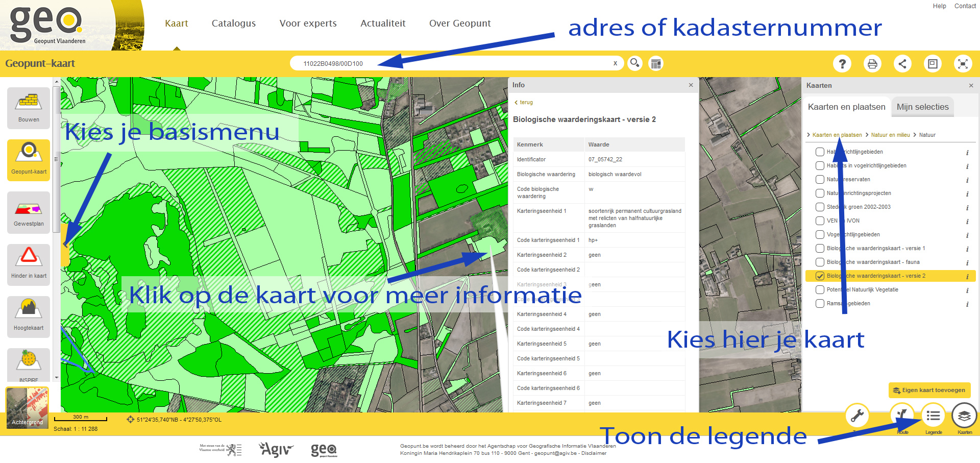Open the Hinder in kaart menu
Viewport: 980px width, 463px height.
pyautogui.click(x=29, y=264)
